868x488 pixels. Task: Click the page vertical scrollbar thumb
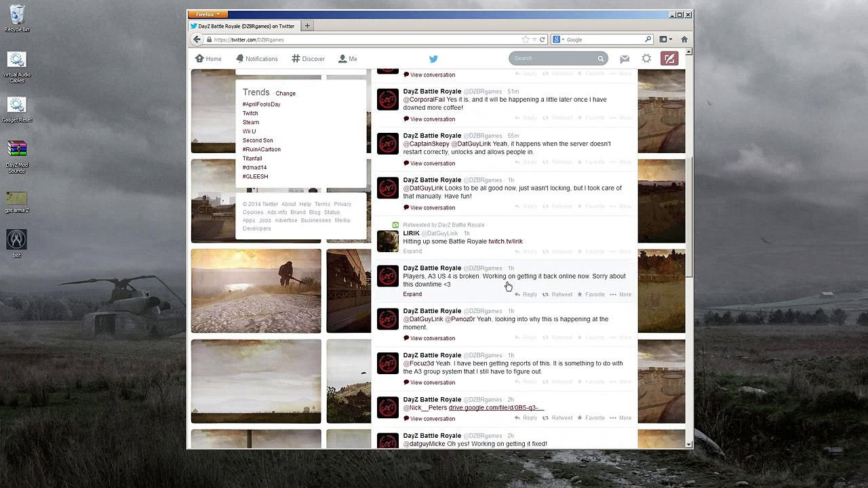[x=689, y=217]
